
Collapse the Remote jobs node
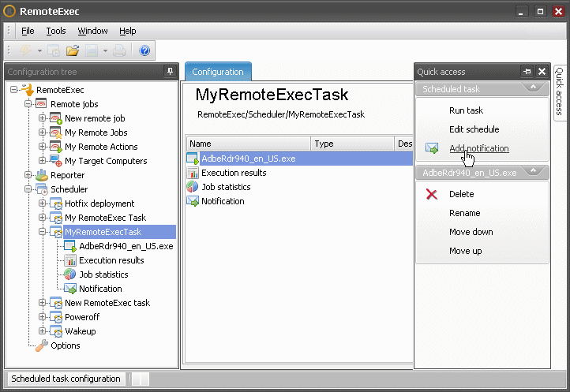pyautogui.click(x=28, y=103)
